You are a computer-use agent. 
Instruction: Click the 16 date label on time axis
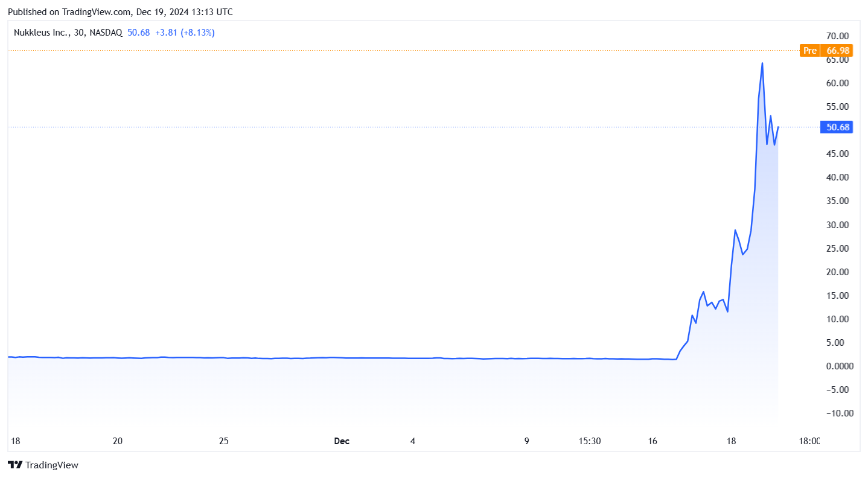[653, 441]
